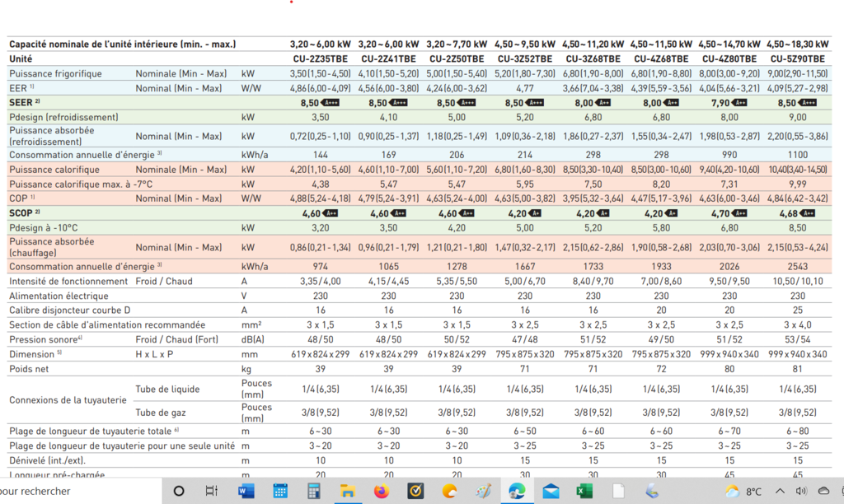The width and height of the screenshot is (844, 504).
Task: Select the CU-4Z80TBE unit header
Action: pyautogui.click(x=729, y=58)
